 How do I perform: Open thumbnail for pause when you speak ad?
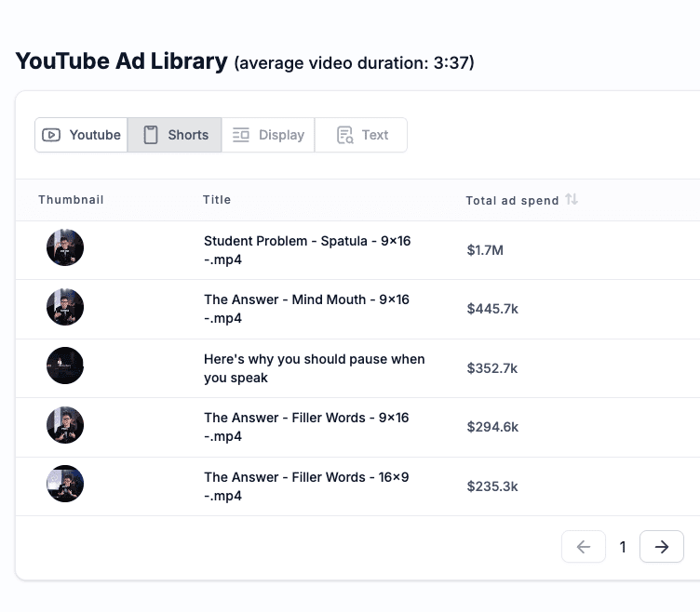click(x=65, y=366)
